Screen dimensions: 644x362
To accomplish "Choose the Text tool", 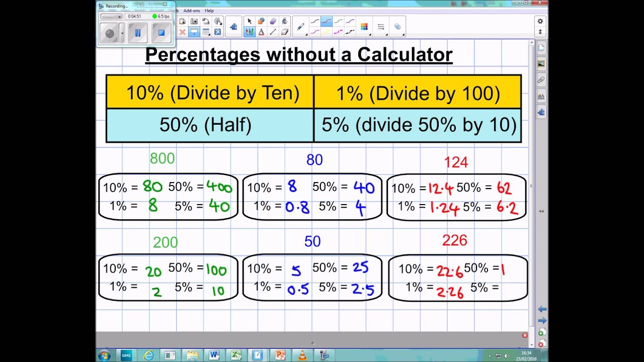I will [x=261, y=32].
